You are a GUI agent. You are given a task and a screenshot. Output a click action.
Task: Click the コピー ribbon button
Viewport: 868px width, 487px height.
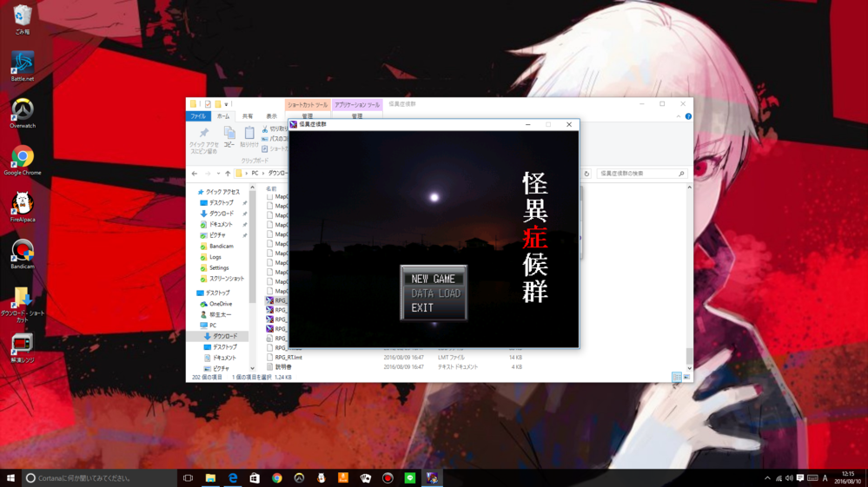(x=229, y=137)
